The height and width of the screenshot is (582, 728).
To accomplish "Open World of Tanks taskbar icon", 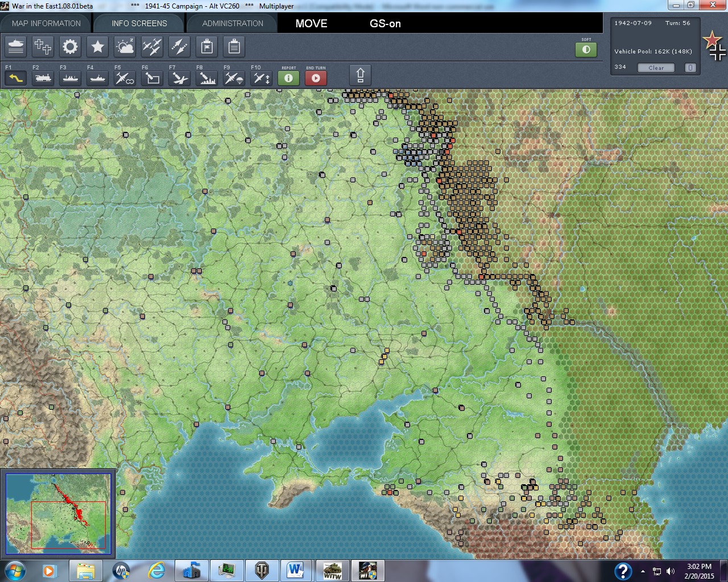I will [x=262, y=571].
